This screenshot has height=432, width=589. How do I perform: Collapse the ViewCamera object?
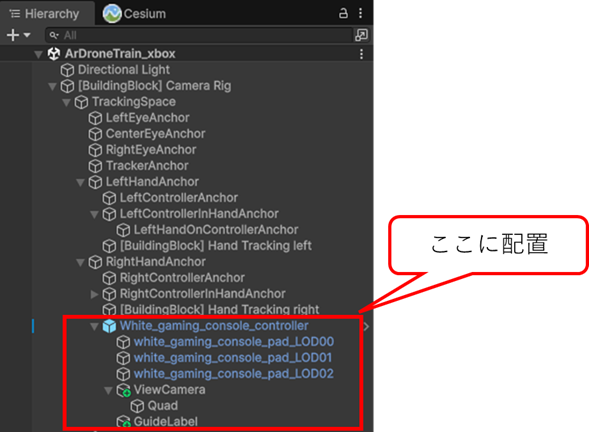[x=108, y=391]
